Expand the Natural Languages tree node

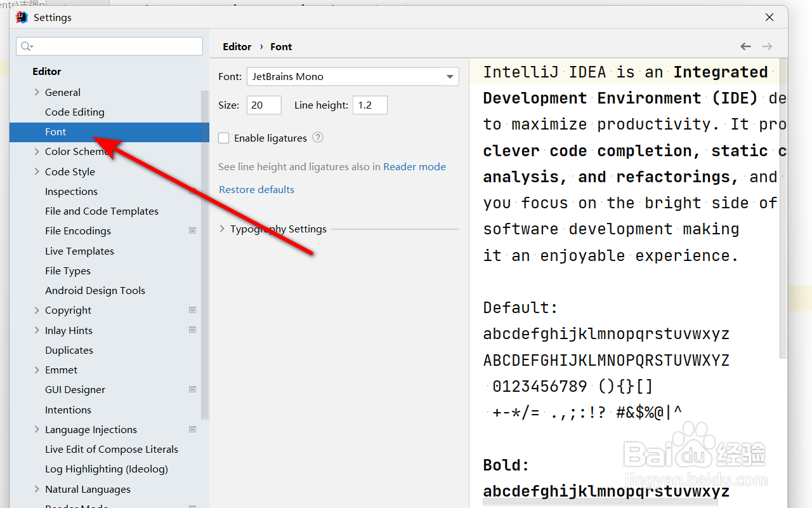37,489
